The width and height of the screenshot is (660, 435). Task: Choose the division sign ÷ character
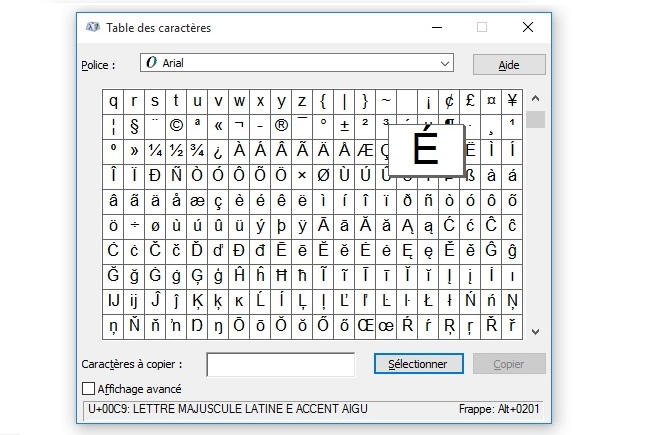point(134,225)
